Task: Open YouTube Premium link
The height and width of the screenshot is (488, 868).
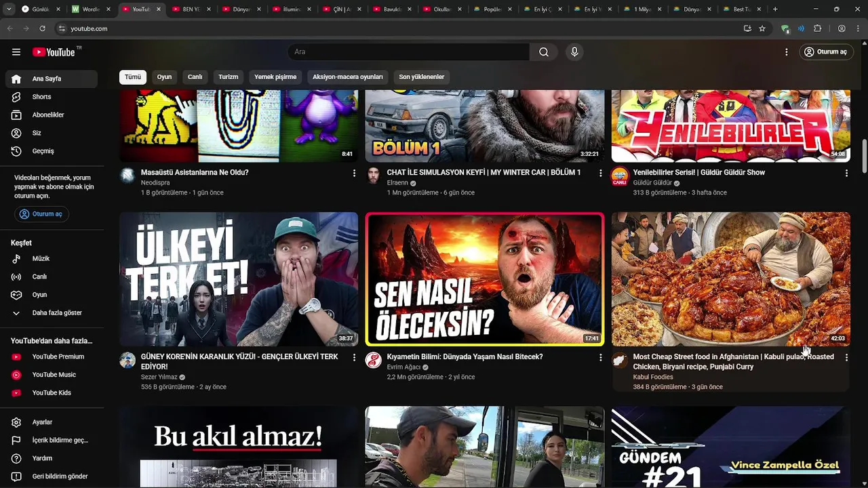Action: point(52,357)
